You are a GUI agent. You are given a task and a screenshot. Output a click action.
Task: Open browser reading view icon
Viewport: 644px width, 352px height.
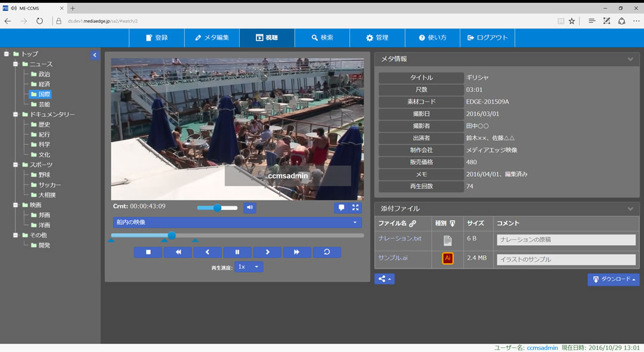[x=561, y=21]
